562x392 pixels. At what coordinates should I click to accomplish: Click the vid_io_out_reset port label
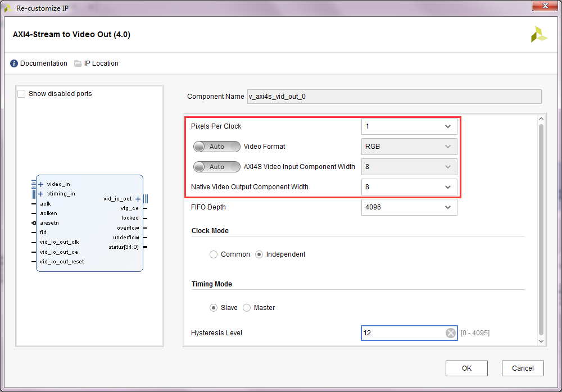tap(62, 262)
